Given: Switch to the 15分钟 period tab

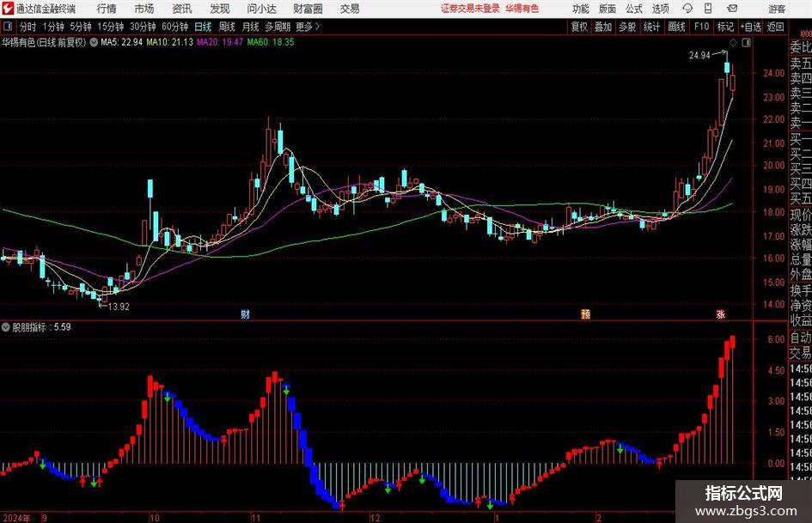Looking at the screenshot, I should (x=111, y=27).
